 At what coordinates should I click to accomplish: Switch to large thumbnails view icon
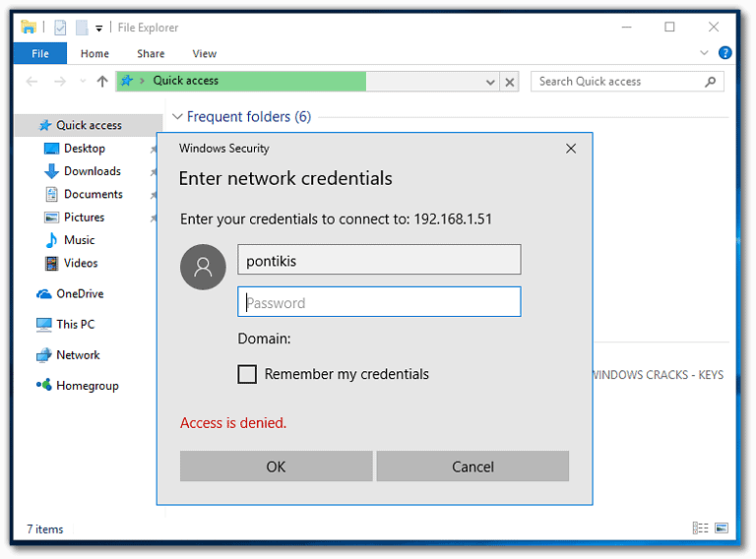[x=722, y=528]
